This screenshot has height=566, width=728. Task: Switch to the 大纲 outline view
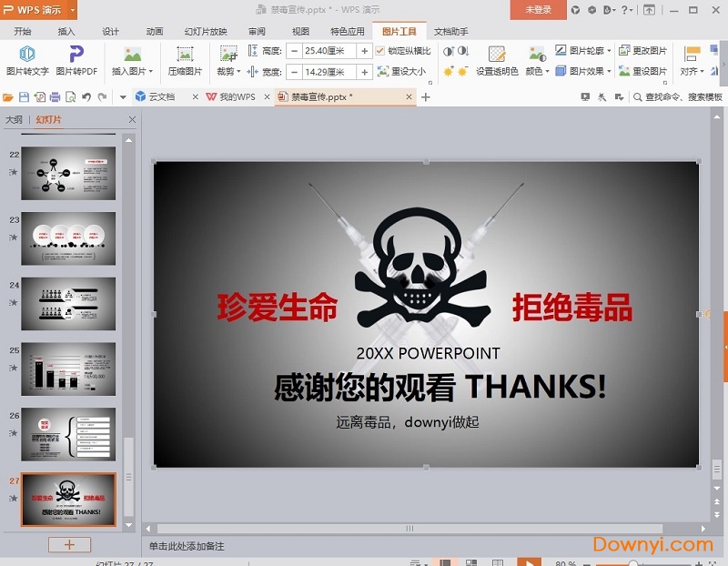pyautogui.click(x=14, y=119)
